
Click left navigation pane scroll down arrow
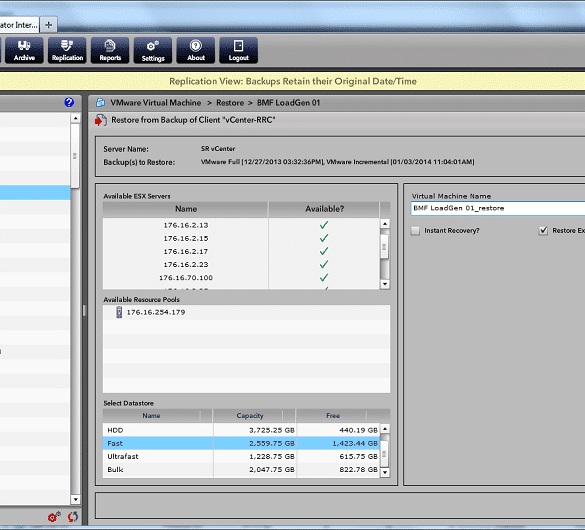pyautogui.click(x=75, y=499)
